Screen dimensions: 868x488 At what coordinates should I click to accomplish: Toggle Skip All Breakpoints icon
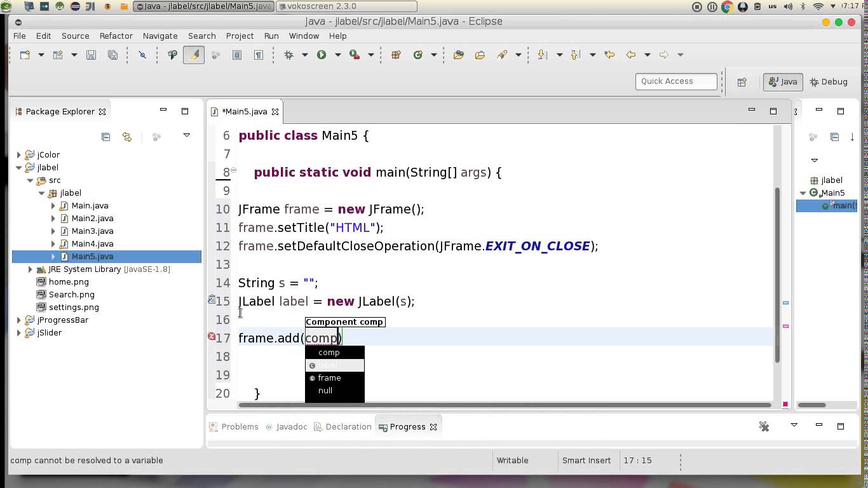143,55
